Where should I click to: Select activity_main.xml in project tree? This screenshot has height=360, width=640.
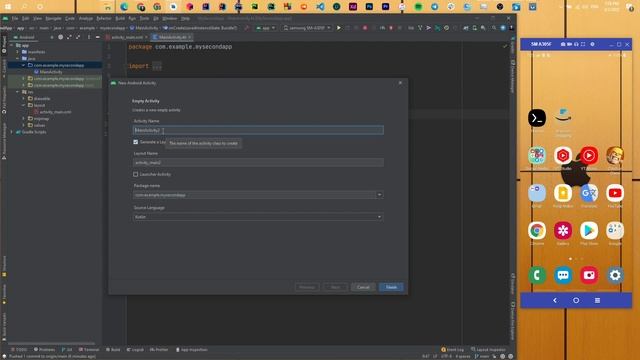coord(55,112)
